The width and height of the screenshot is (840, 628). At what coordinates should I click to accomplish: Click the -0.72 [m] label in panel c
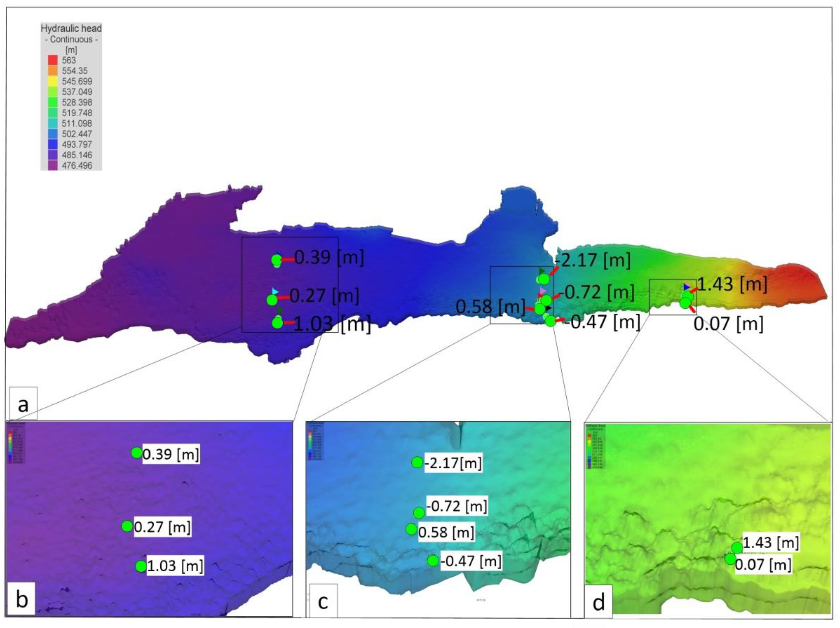coord(457,506)
